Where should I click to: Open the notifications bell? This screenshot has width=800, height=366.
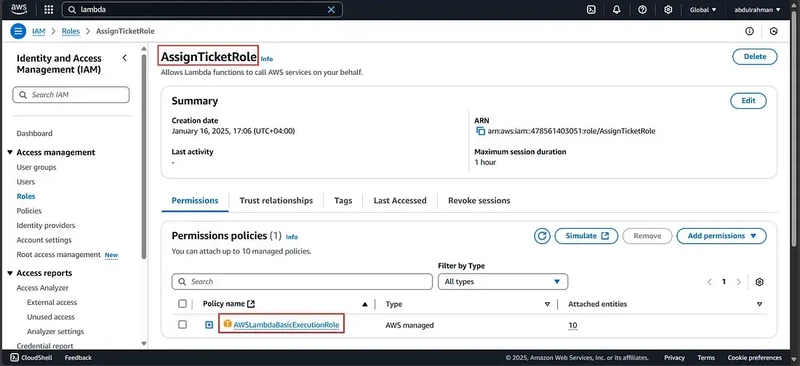pyautogui.click(x=617, y=9)
